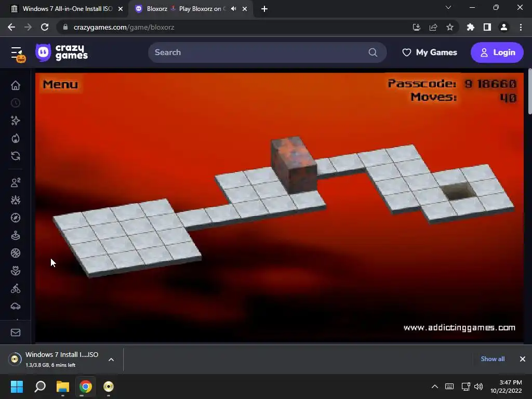Open the Bike games icon

pos(16,288)
